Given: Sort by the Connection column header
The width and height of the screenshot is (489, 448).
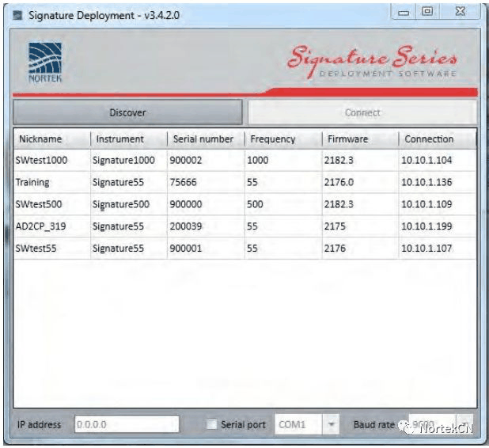Looking at the screenshot, I should [429, 139].
